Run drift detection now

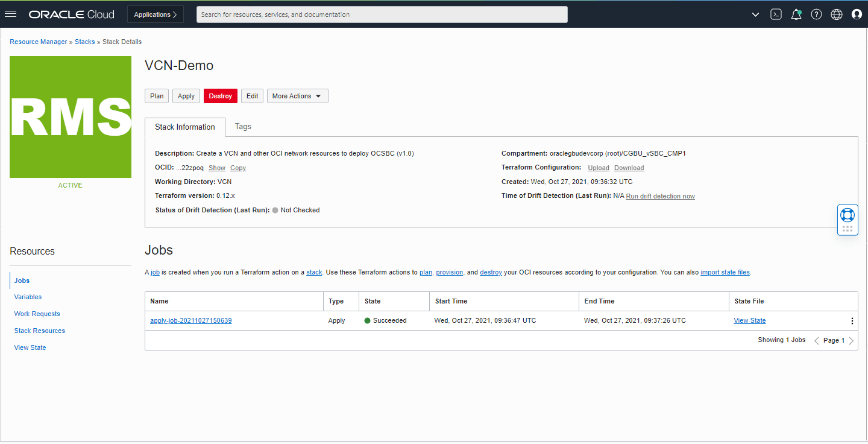[660, 196]
